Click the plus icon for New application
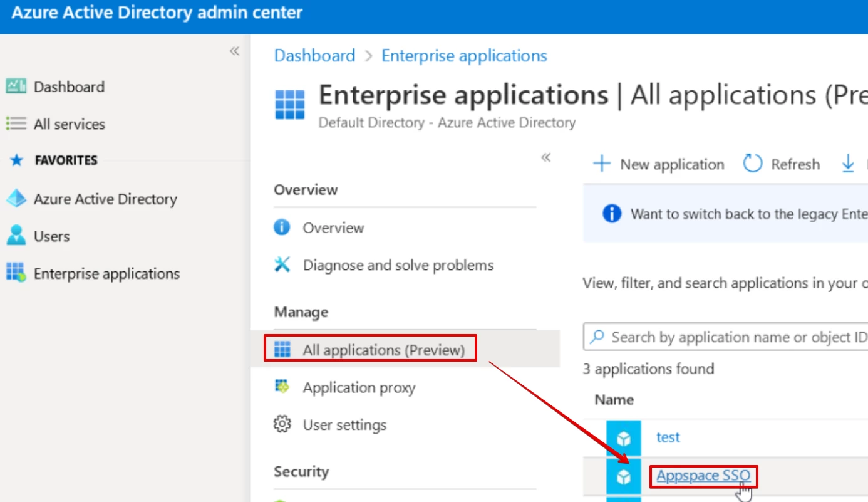The height and width of the screenshot is (502, 868). click(601, 164)
